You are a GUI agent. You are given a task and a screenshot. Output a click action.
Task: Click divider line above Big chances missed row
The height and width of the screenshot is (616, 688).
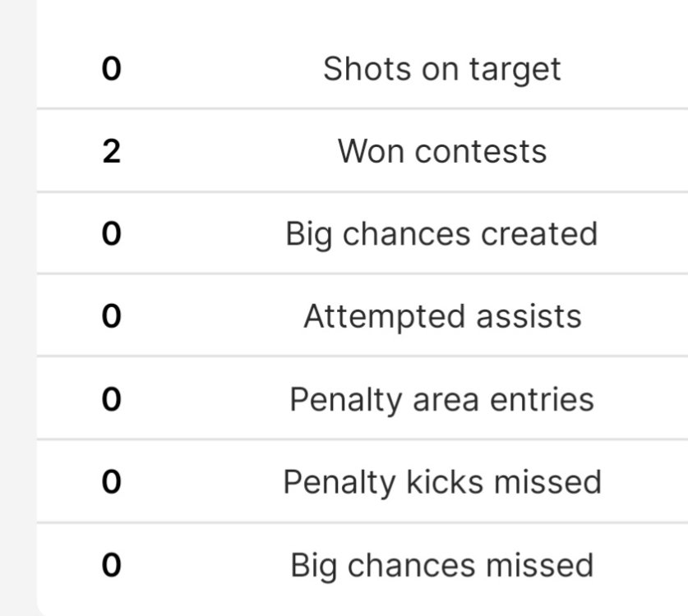point(362,522)
